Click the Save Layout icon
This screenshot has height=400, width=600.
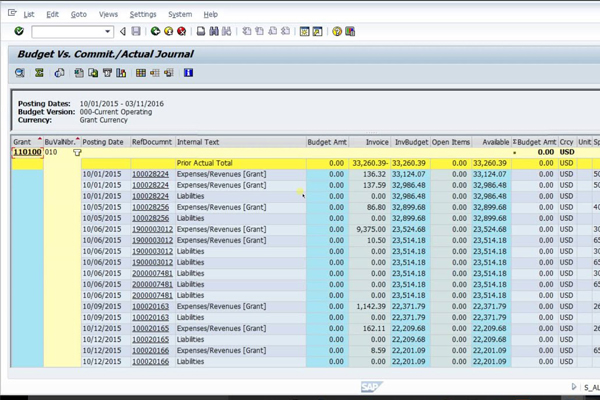click(x=169, y=73)
